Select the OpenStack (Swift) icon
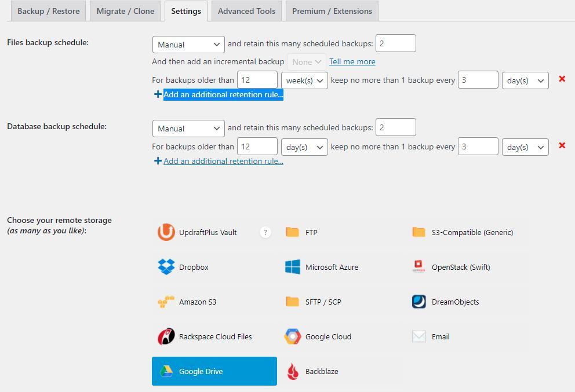This screenshot has height=392, width=575. click(418, 266)
